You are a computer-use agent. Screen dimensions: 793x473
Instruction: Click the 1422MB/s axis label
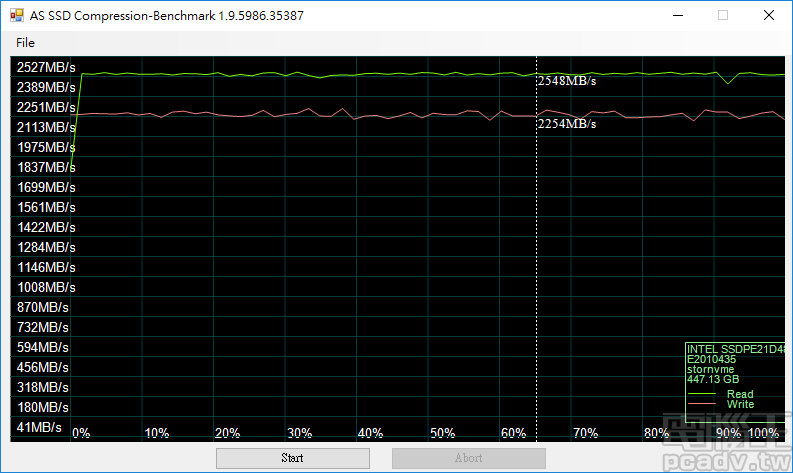tap(46, 227)
